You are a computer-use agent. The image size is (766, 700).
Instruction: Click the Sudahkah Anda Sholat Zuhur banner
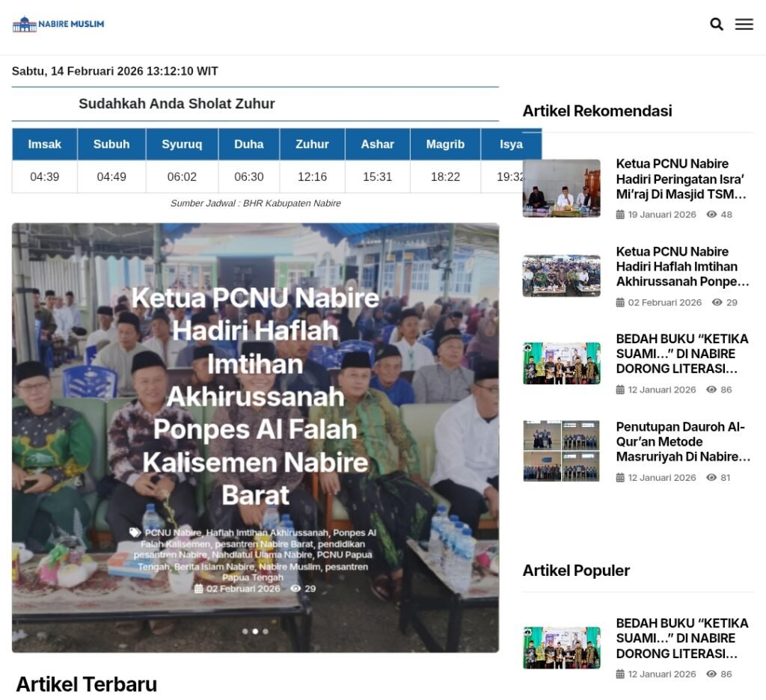(x=177, y=104)
